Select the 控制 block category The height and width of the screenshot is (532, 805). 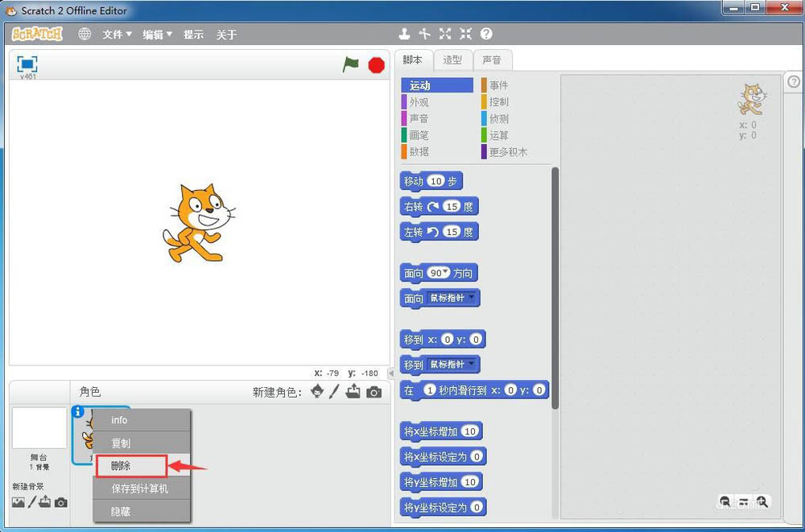499,101
